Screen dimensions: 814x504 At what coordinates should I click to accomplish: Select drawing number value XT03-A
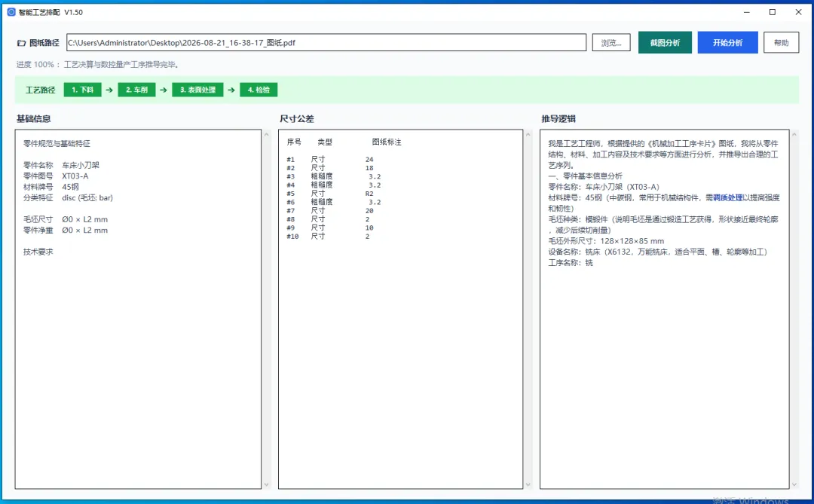(75, 176)
